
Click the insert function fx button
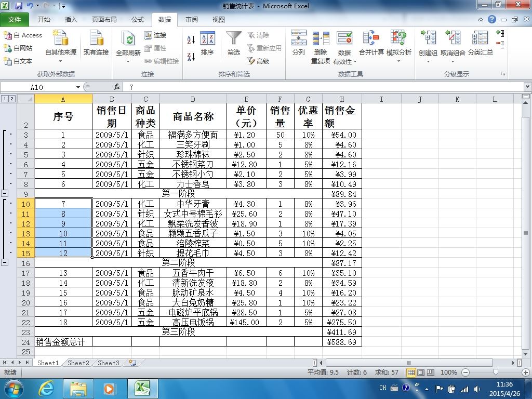pos(117,87)
